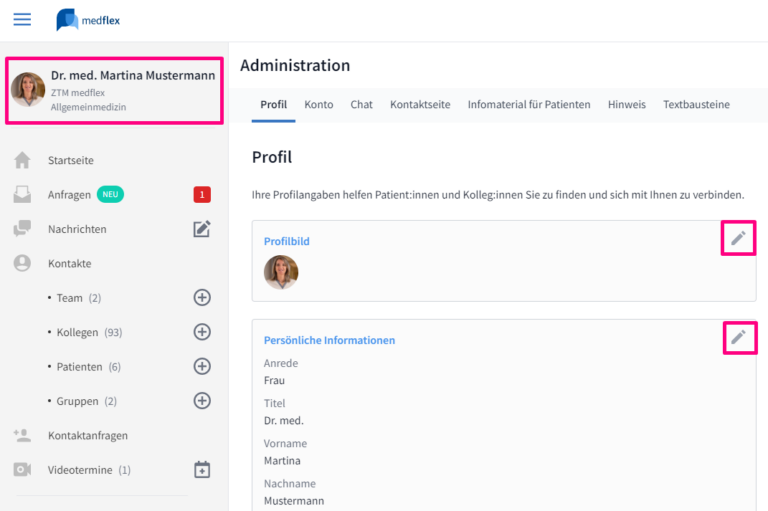
Task: Add a new patient with plus icon
Action: (x=202, y=366)
